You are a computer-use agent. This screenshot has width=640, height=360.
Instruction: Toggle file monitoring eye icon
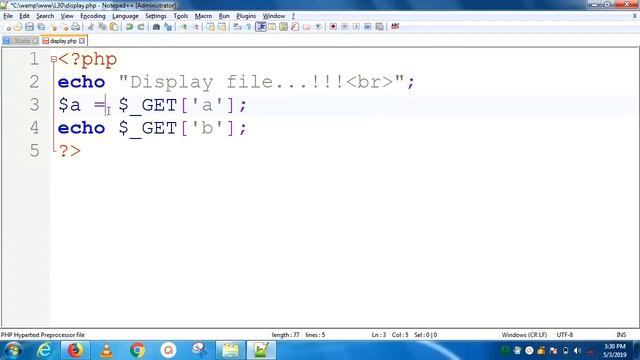pos(318,27)
